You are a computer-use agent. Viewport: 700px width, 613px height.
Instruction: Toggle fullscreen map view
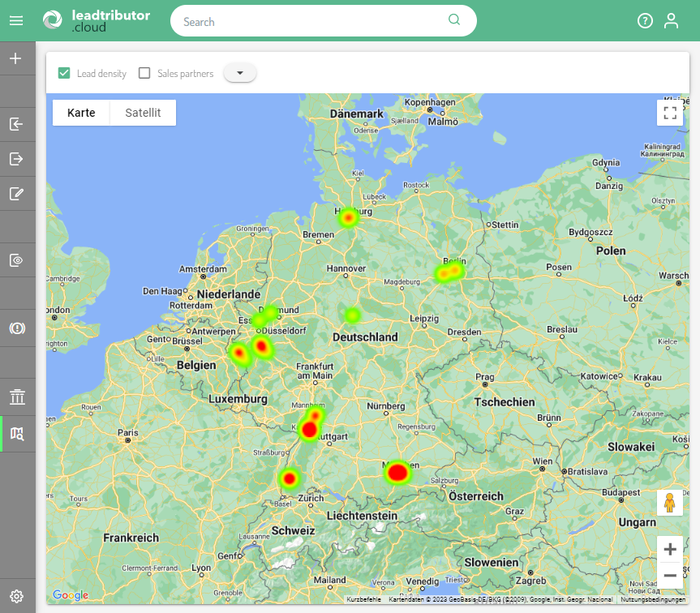coord(670,113)
